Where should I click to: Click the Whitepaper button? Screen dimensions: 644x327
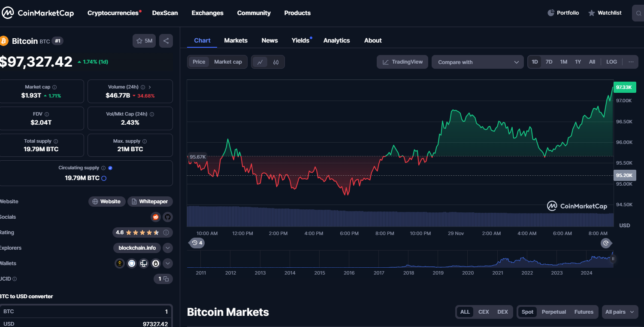coord(150,202)
